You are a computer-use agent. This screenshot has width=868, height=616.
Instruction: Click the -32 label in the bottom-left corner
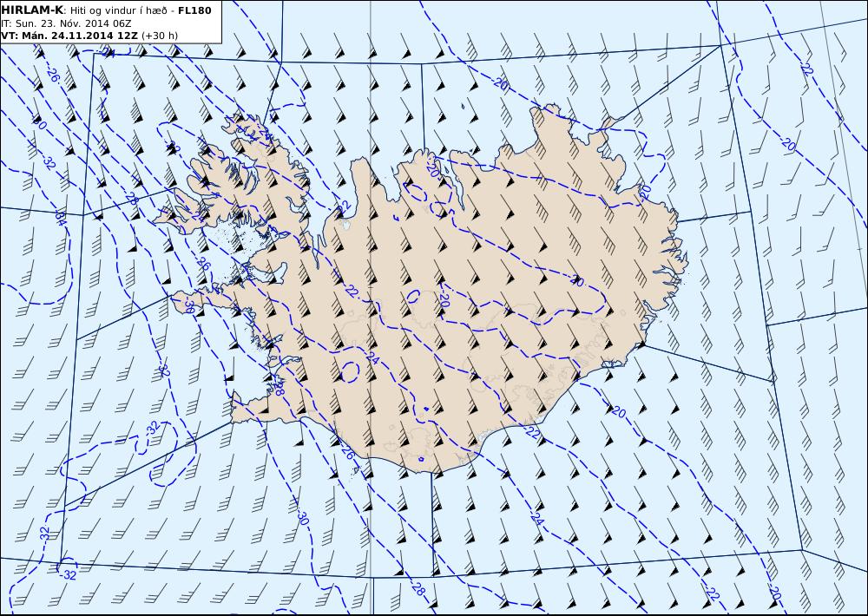point(69,575)
